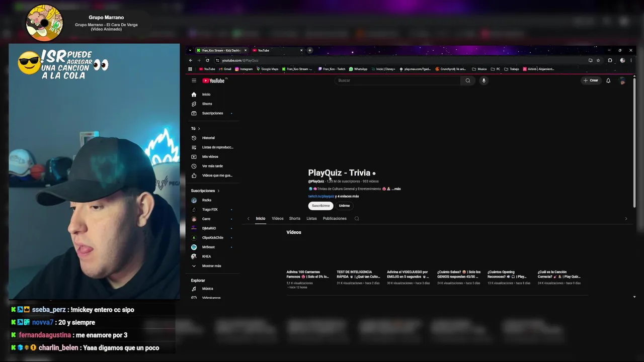Open the Rszka subscription channel
This screenshot has height=362, width=644.
click(x=206, y=200)
